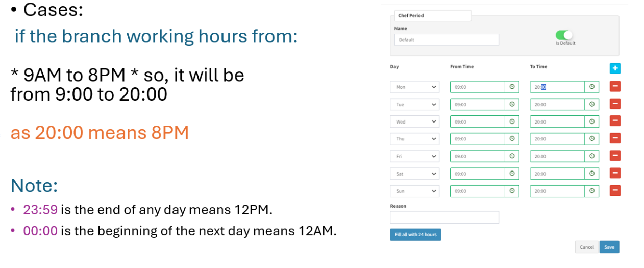This screenshot has height=268, width=644.
Task: Expand the Thu day dropdown
Action: [414, 139]
